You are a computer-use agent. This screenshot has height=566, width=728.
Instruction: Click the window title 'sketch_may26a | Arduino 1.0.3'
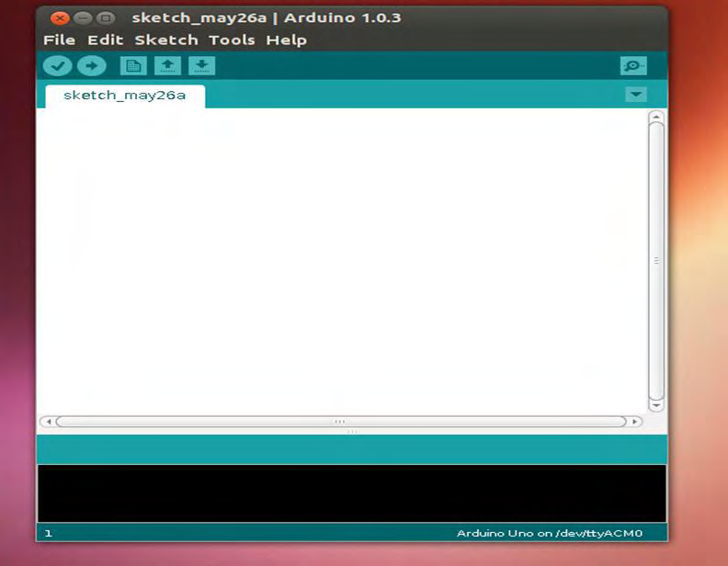[x=266, y=18]
